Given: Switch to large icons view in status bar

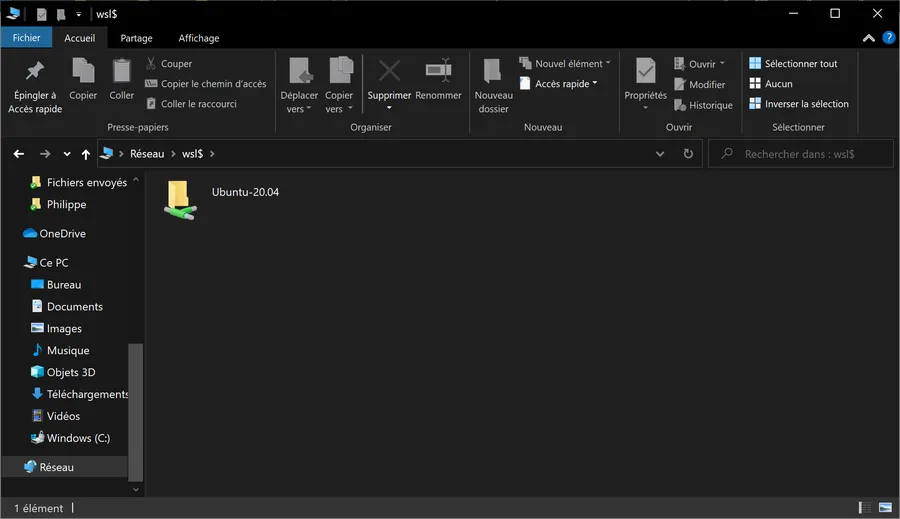Looking at the screenshot, I should 885,508.
